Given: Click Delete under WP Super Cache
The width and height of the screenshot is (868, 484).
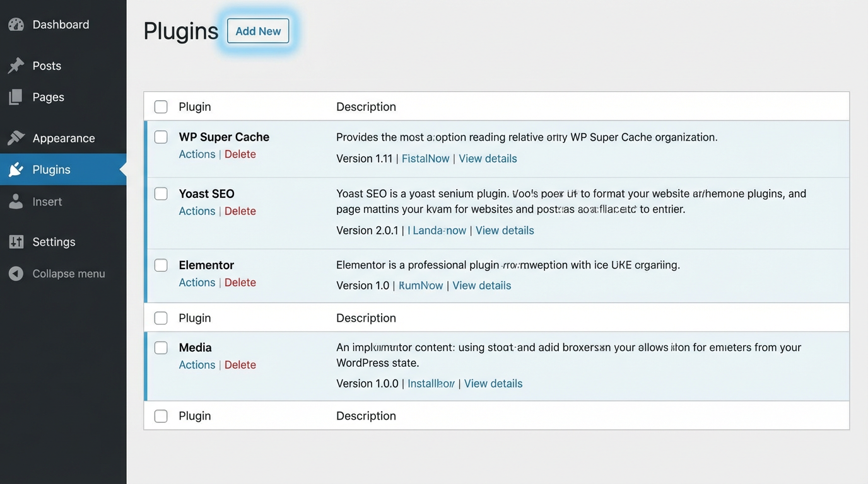Looking at the screenshot, I should click(240, 154).
